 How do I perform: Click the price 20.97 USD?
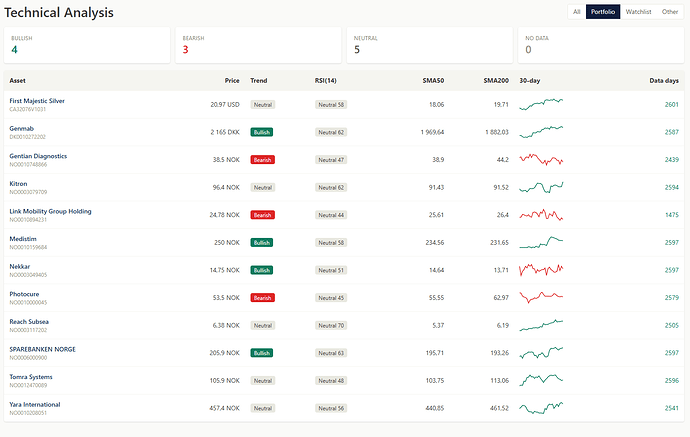[x=225, y=105]
